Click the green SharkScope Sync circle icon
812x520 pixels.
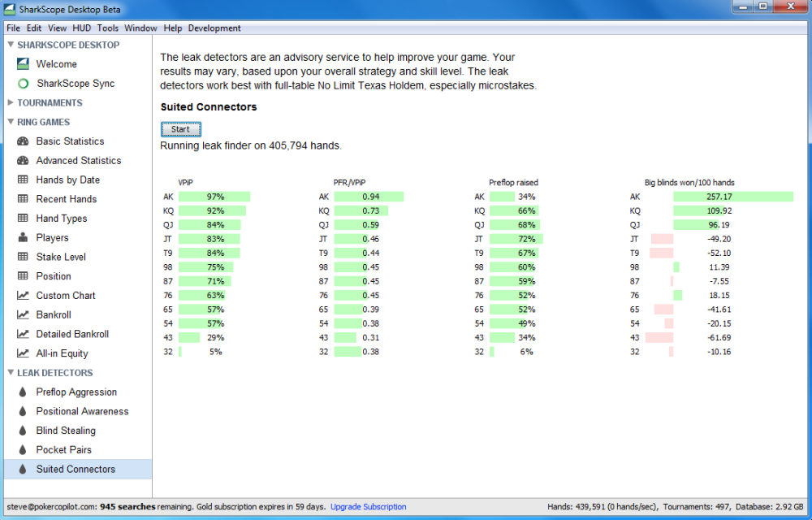click(x=24, y=84)
